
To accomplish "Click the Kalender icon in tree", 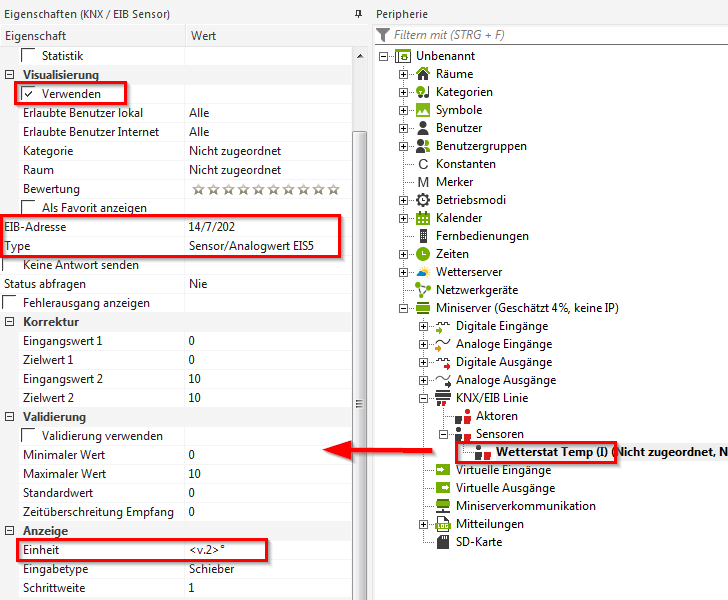I will point(423,218).
